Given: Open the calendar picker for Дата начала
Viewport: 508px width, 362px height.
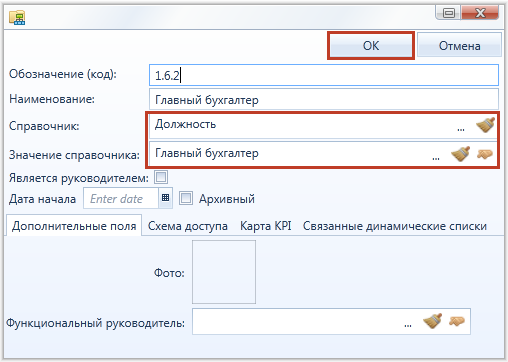Looking at the screenshot, I should [165, 198].
